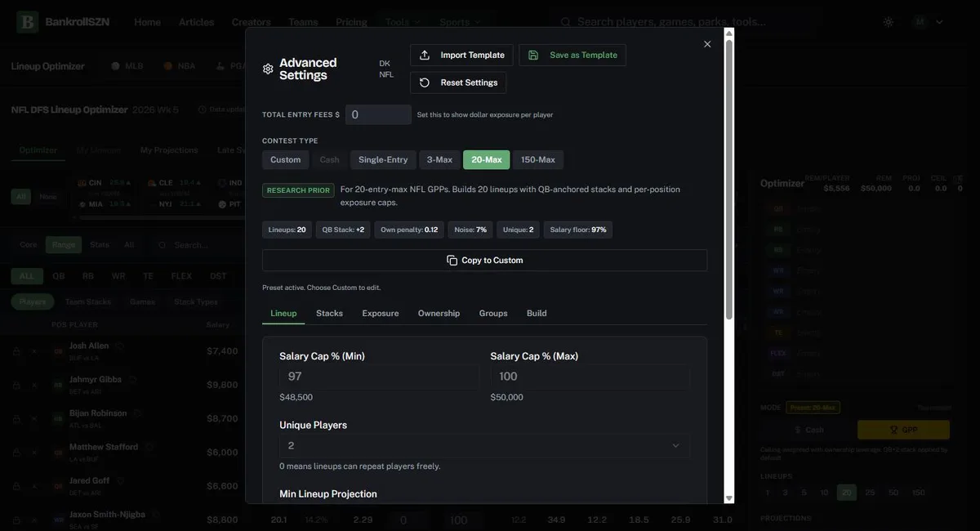The width and height of the screenshot is (980, 531).
Task: Click the Team Stacks filter pill
Action: pos(87,302)
